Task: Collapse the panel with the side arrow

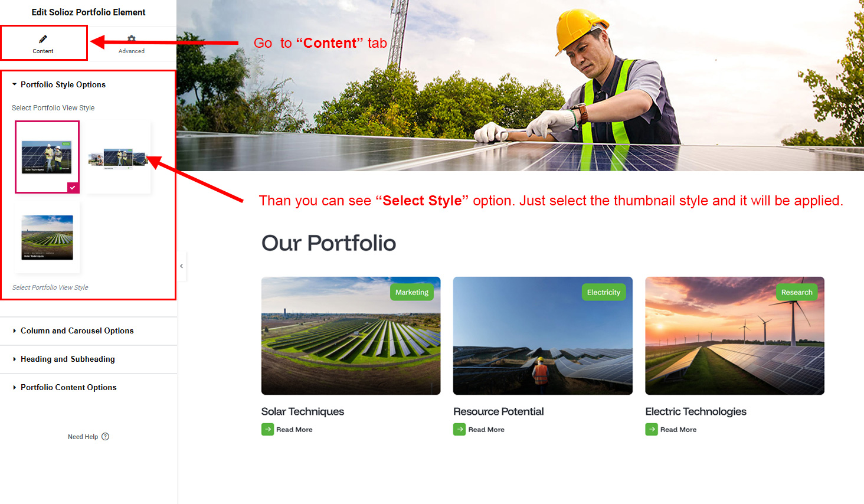Action: tap(182, 266)
